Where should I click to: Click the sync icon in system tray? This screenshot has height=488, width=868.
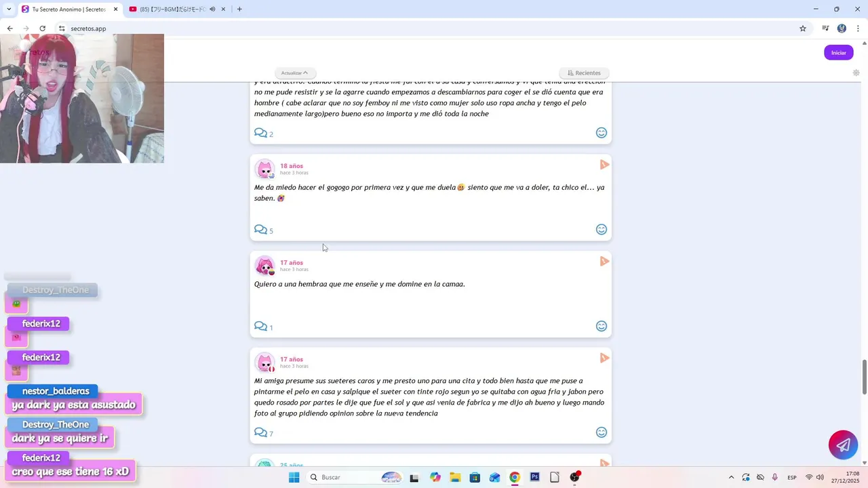coord(746,477)
